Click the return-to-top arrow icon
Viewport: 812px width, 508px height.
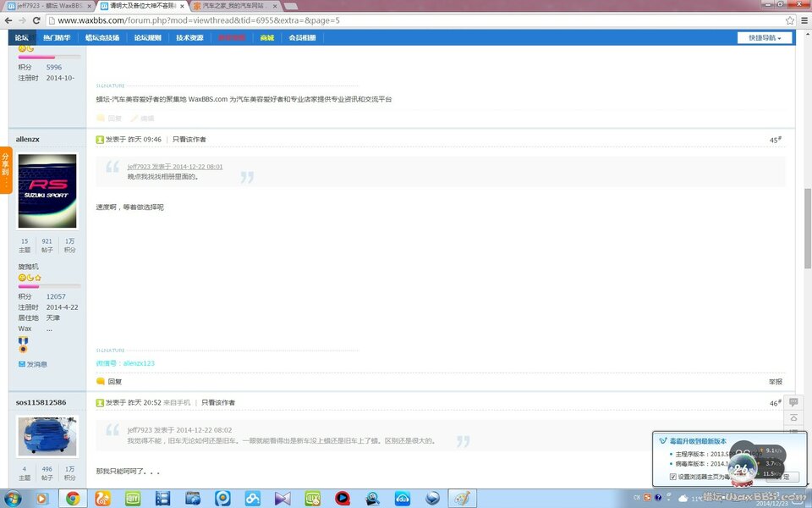(793, 418)
